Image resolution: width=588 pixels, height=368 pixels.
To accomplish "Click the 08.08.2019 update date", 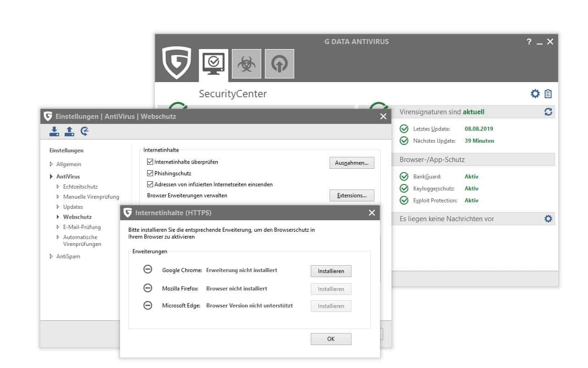I will pyautogui.click(x=479, y=129).
